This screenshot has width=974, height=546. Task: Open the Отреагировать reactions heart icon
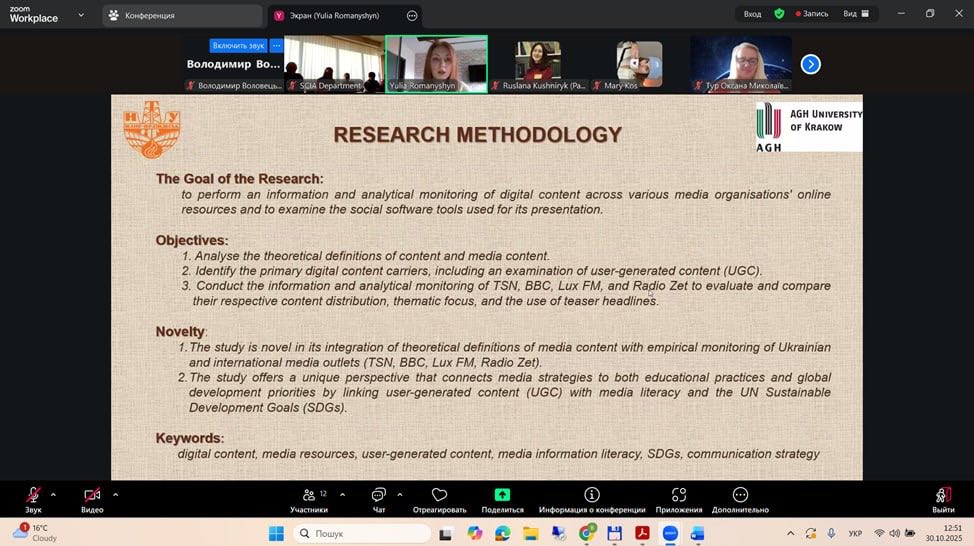[439, 495]
